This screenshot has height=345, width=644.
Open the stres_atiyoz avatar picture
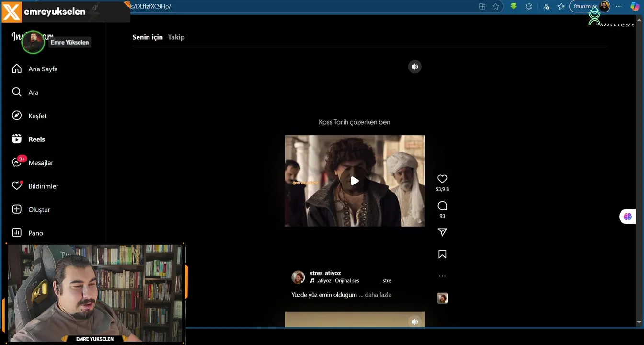pos(298,277)
